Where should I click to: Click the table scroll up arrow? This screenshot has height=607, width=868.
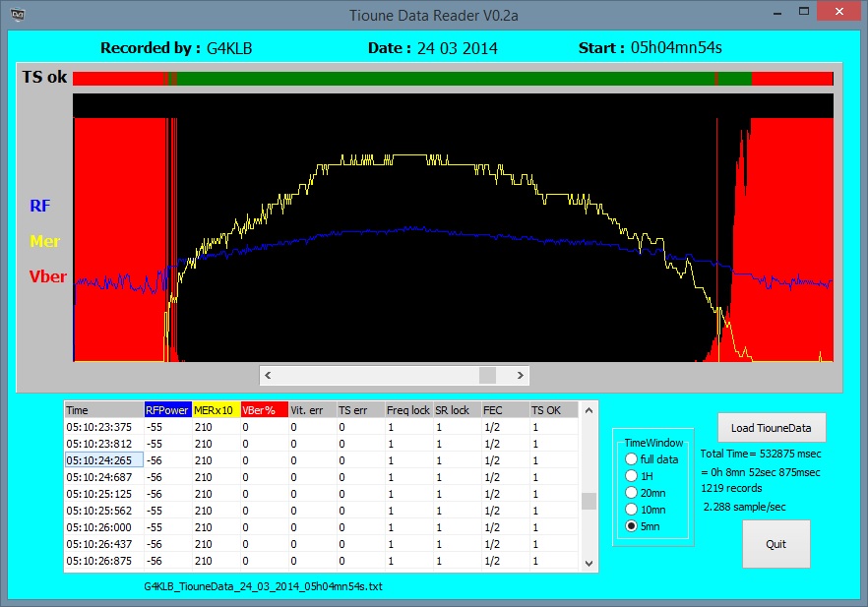[589, 410]
